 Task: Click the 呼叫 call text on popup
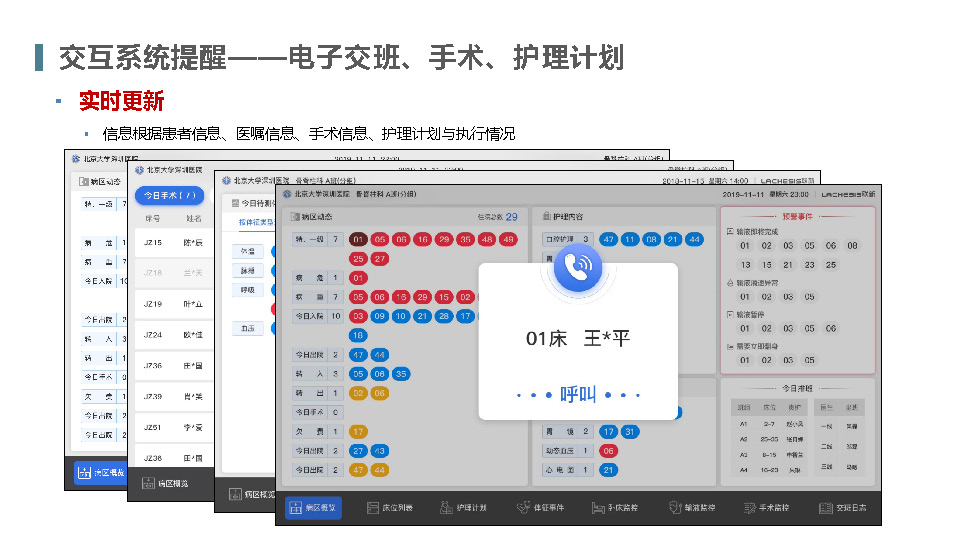pos(577,394)
